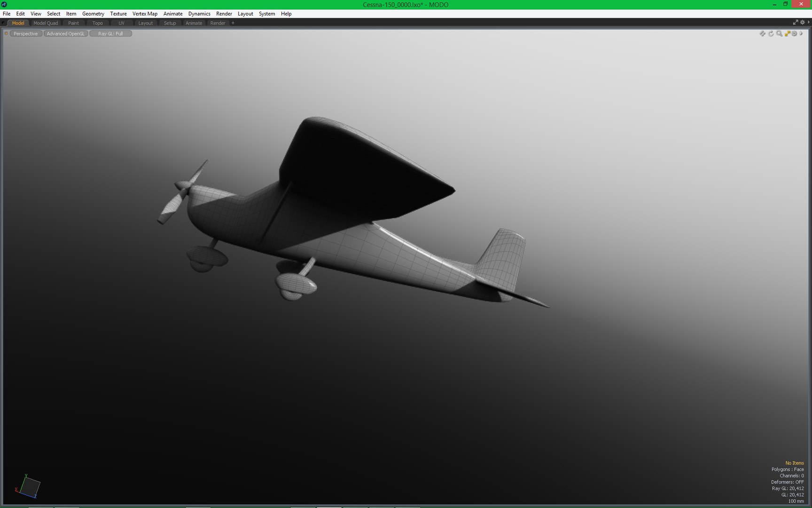Switch to the Setup layout tab
Image resolution: width=812 pixels, height=508 pixels.
pyautogui.click(x=170, y=23)
